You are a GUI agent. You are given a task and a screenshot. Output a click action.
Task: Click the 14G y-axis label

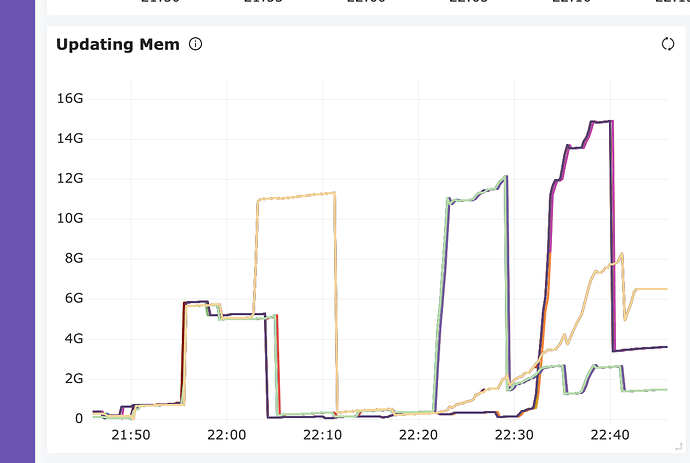pyautogui.click(x=70, y=138)
